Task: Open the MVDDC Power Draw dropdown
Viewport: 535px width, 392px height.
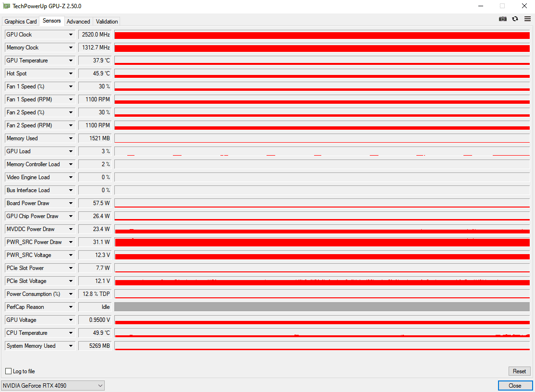Action: 71,229
